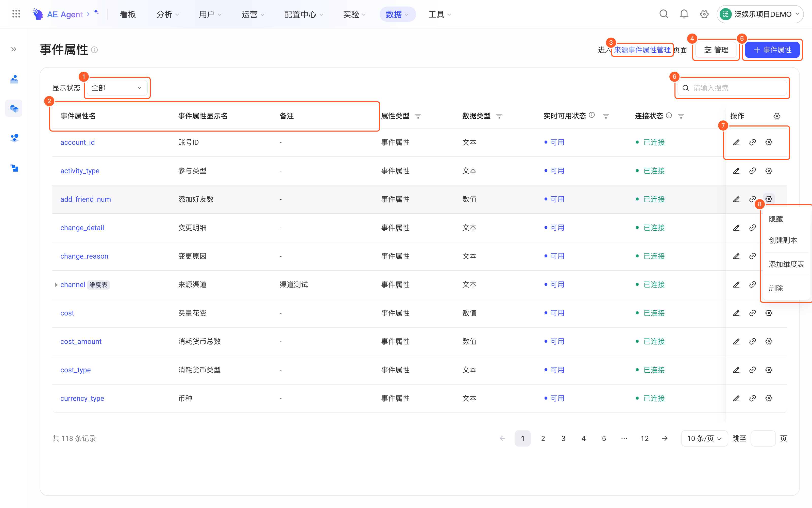This screenshot has width=812, height=508.
Task: Click filter icon for 实时可用状态 column
Action: [606, 116]
